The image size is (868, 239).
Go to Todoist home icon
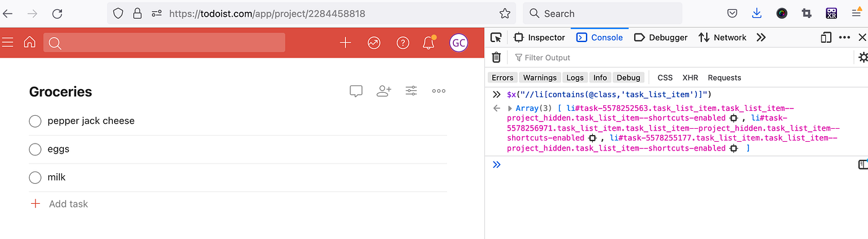click(29, 42)
